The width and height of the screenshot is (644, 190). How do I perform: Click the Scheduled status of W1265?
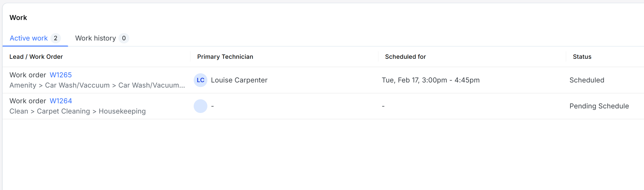[x=587, y=80]
